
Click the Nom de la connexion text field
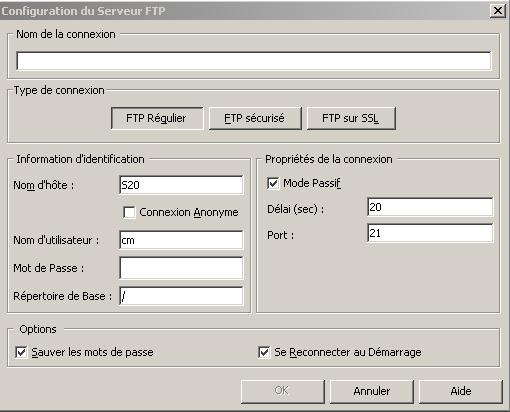[254, 61]
